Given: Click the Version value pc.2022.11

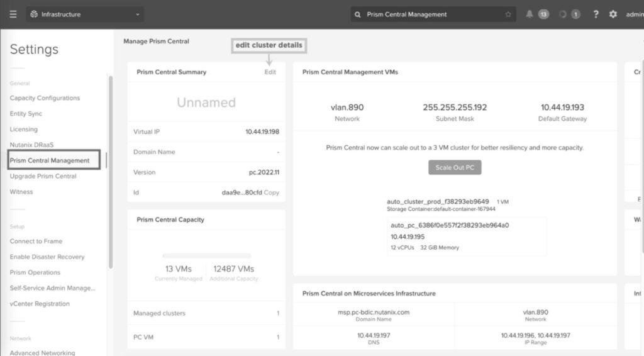Looking at the screenshot, I should tap(264, 172).
